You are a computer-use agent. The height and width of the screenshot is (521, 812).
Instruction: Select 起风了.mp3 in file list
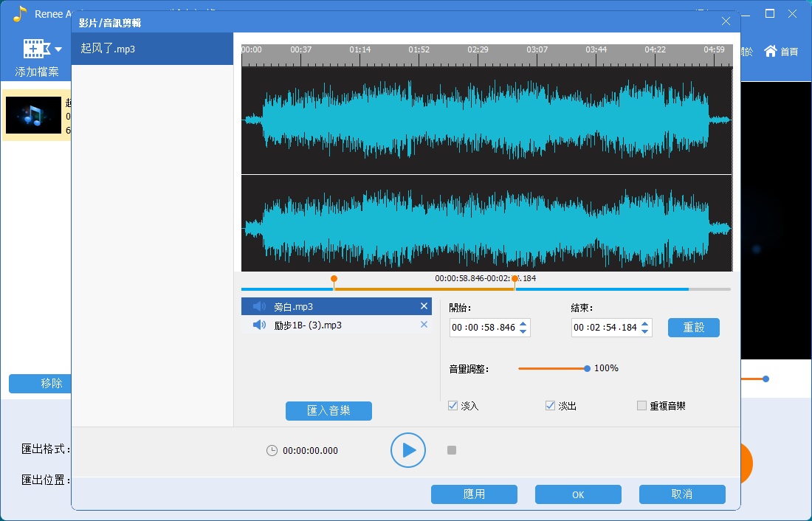click(152, 49)
